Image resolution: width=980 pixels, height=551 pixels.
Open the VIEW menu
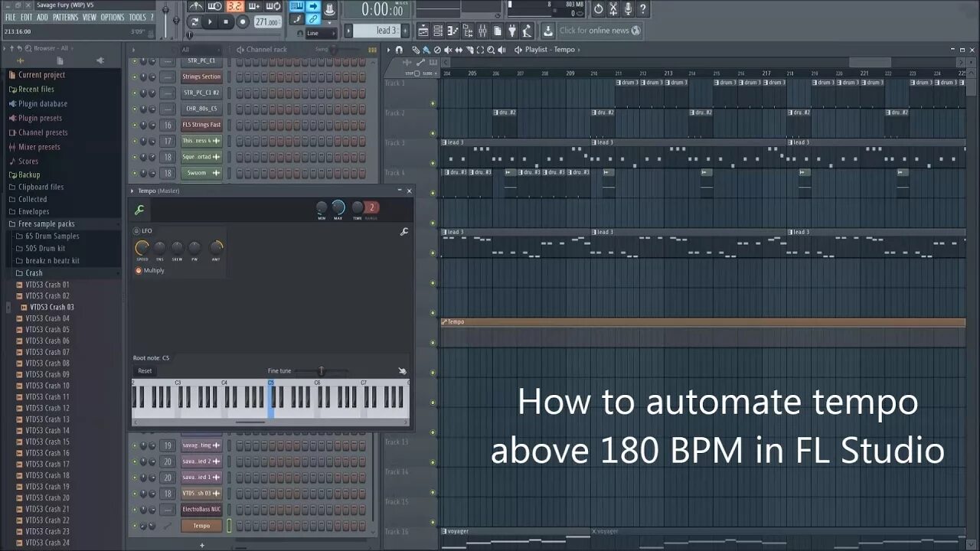pyautogui.click(x=90, y=17)
